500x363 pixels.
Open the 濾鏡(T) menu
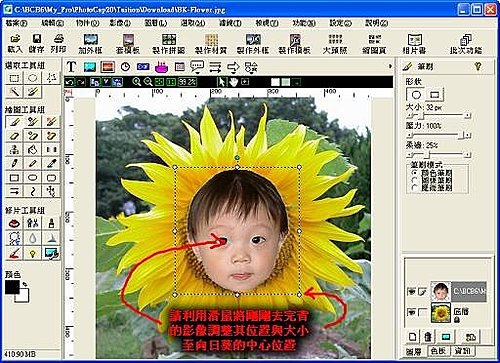click(x=230, y=23)
